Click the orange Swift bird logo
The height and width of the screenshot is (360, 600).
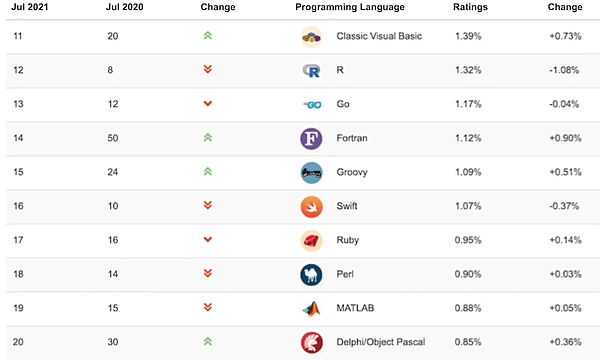click(x=311, y=207)
